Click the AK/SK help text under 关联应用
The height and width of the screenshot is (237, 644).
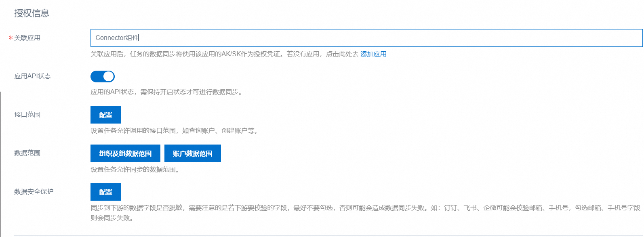coord(224,54)
